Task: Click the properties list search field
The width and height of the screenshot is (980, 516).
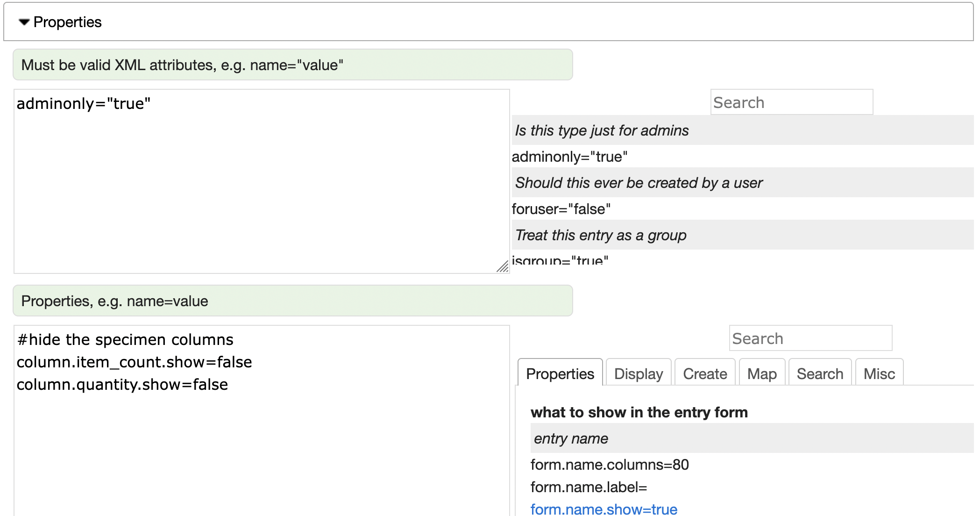Action: 810,338
